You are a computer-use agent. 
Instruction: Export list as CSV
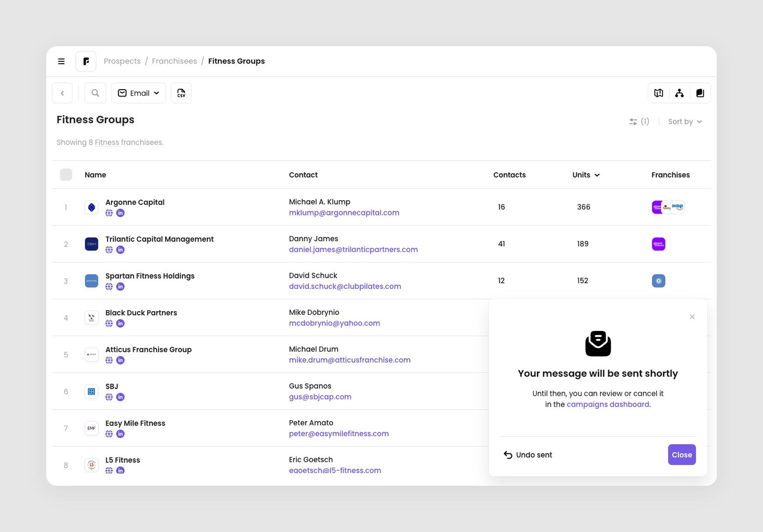(x=181, y=93)
